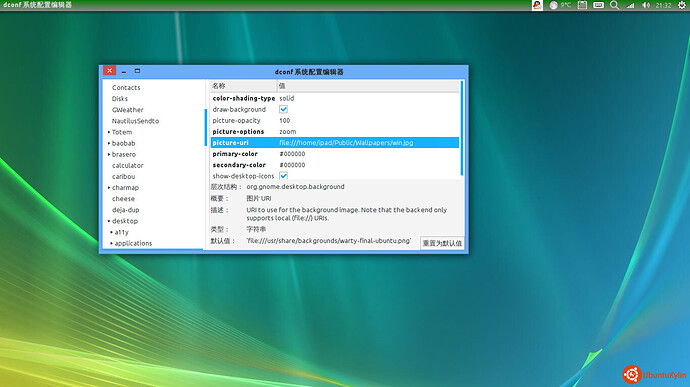
Task: Select caribou in the schema tree
Action: (123, 177)
